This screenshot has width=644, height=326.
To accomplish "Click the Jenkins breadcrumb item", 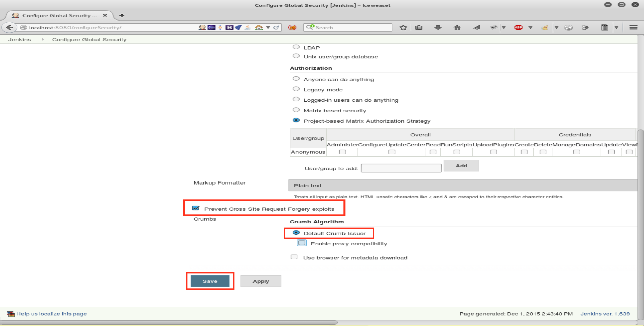I will 19,39.
